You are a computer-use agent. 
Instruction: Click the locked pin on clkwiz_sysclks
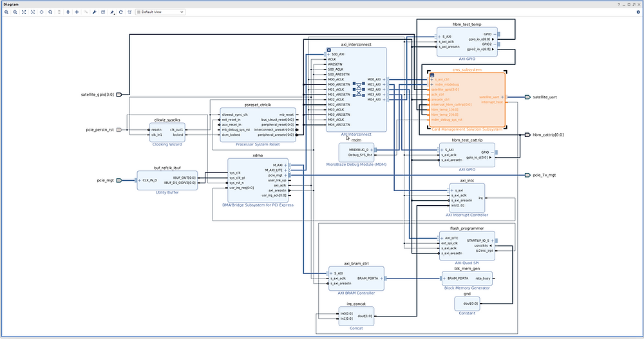178,134
